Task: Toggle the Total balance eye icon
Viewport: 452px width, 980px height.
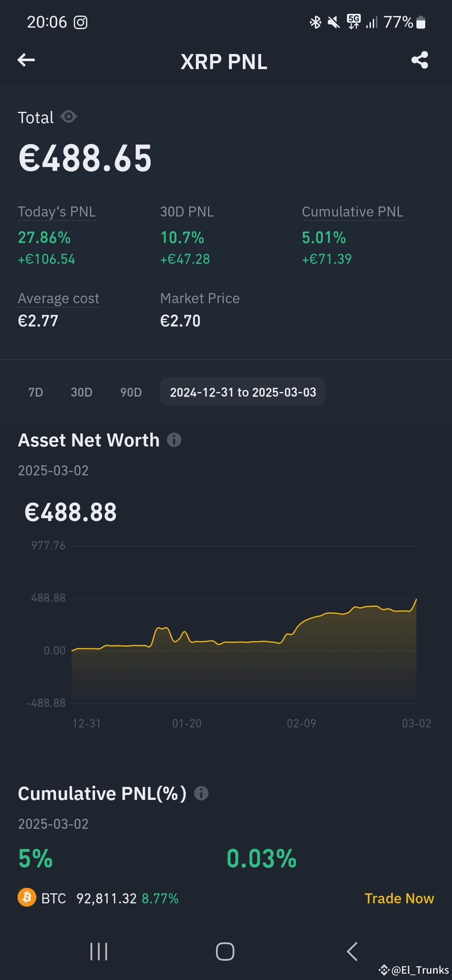Action: pyautogui.click(x=69, y=116)
